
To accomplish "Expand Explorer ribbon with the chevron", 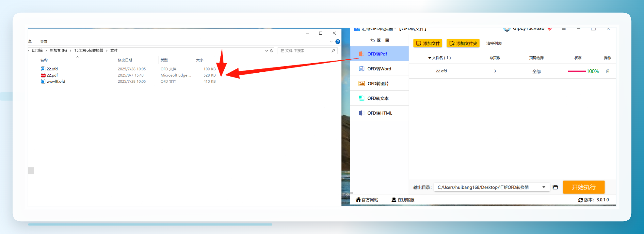I will [x=331, y=42].
